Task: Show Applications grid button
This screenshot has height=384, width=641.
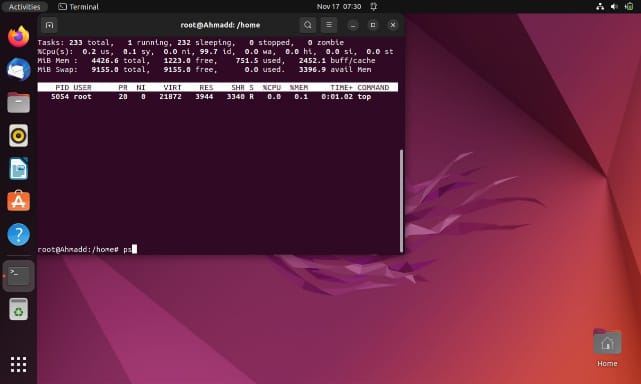Action: pos(18,364)
